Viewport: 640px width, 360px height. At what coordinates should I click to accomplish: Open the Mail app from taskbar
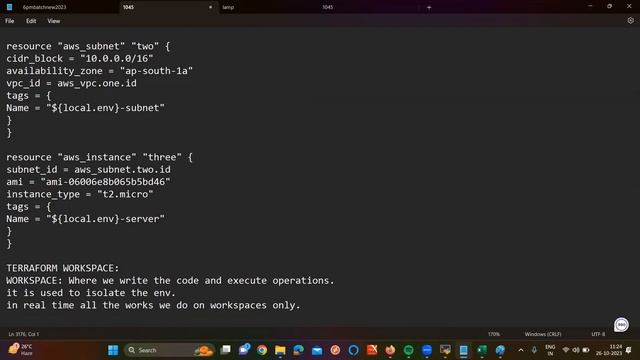coord(317,350)
